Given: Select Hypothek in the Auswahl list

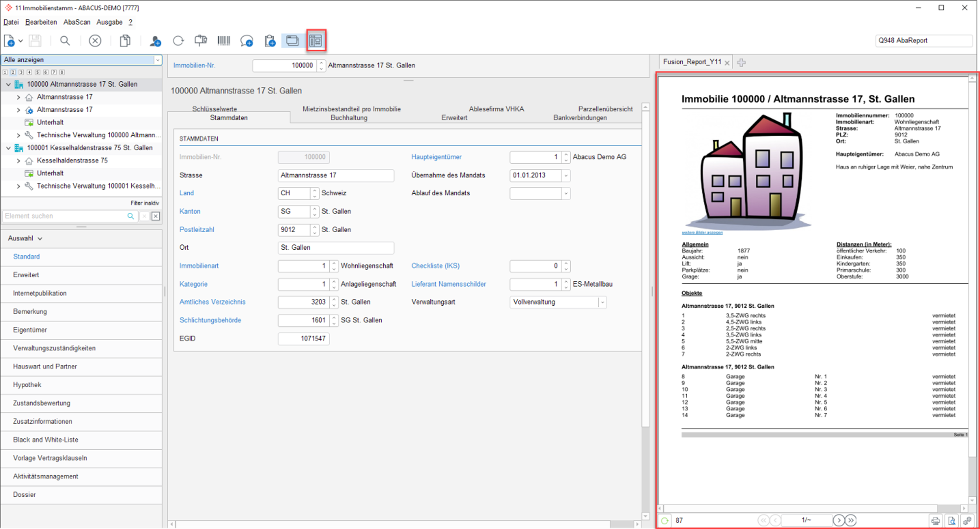Looking at the screenshot, I should (x=27, y=385).
